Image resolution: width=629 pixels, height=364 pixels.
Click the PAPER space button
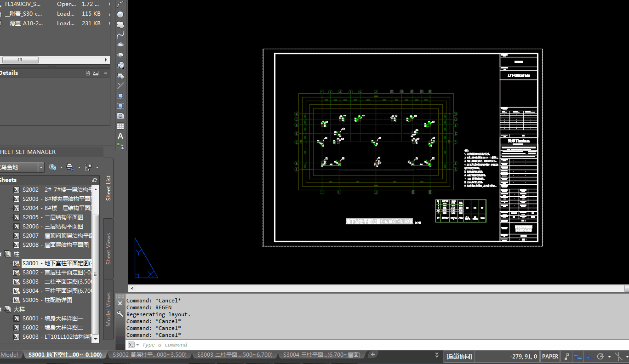tap(550, 357)
